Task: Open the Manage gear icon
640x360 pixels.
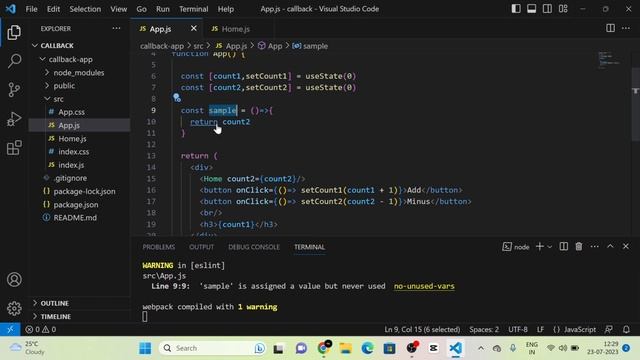Action: [14, 308]
